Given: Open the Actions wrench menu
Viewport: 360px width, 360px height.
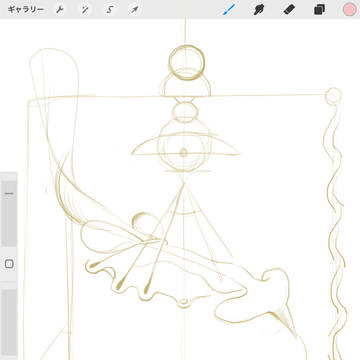Looking at the screenshot, I should click(60, 10).
